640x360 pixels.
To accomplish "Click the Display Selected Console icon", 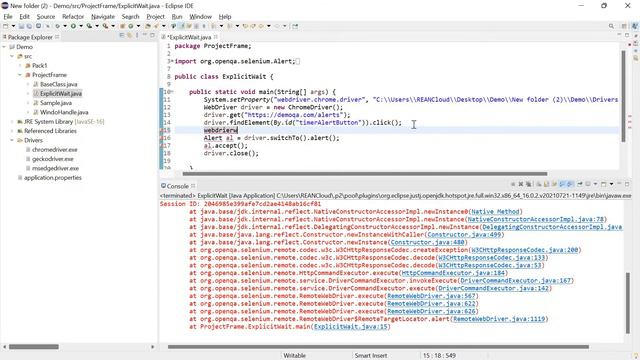I will (x=588, y=184).
